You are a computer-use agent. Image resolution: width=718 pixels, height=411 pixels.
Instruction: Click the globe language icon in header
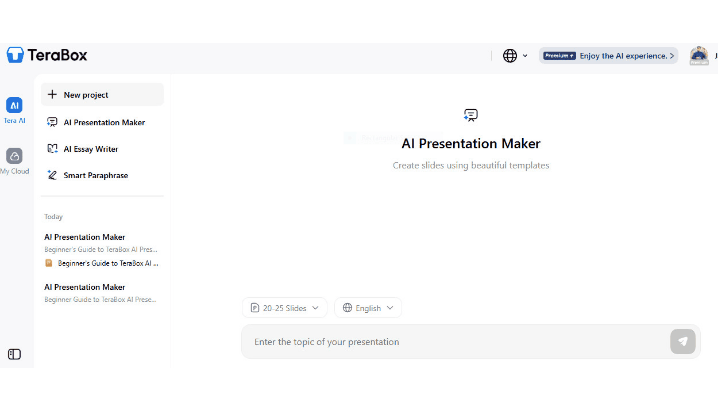[510, 55]
